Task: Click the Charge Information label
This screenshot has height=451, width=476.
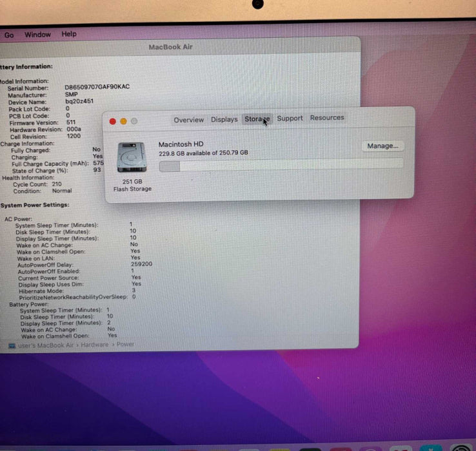Action: pos(27,144)
